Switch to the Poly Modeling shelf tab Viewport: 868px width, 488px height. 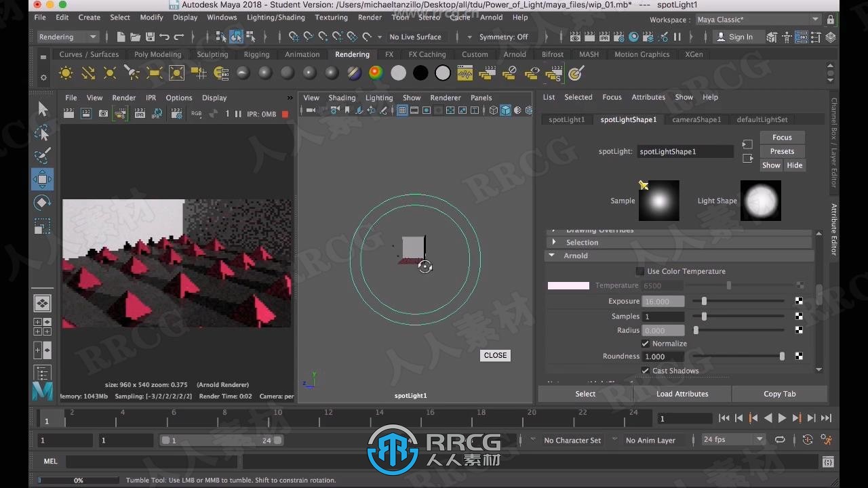point(157,54)
